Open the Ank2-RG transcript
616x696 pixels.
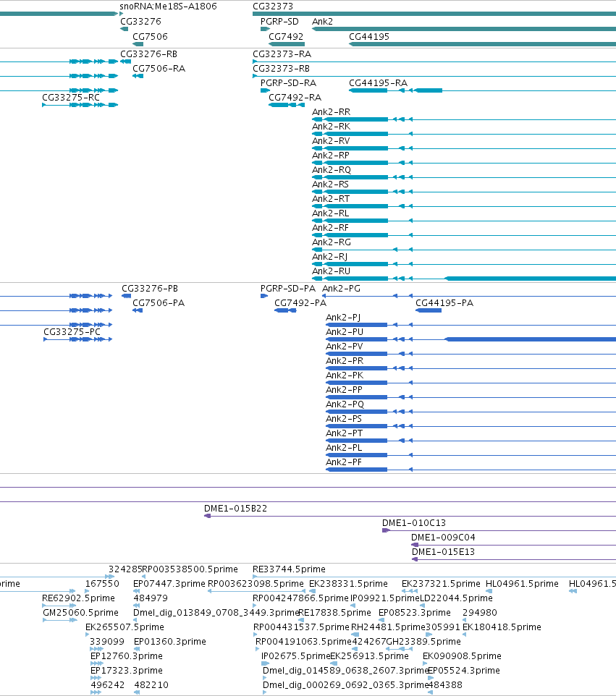pyautogui.click(x=464, y=250)
